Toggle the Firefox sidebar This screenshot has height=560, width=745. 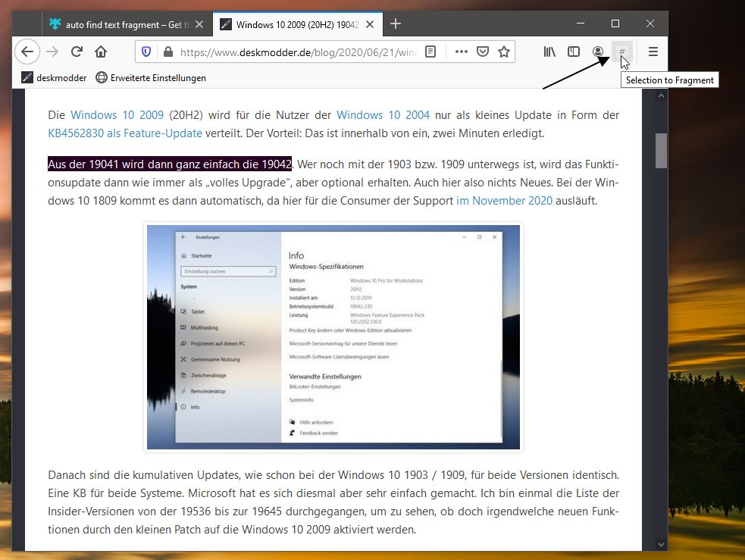pos(574,52)
